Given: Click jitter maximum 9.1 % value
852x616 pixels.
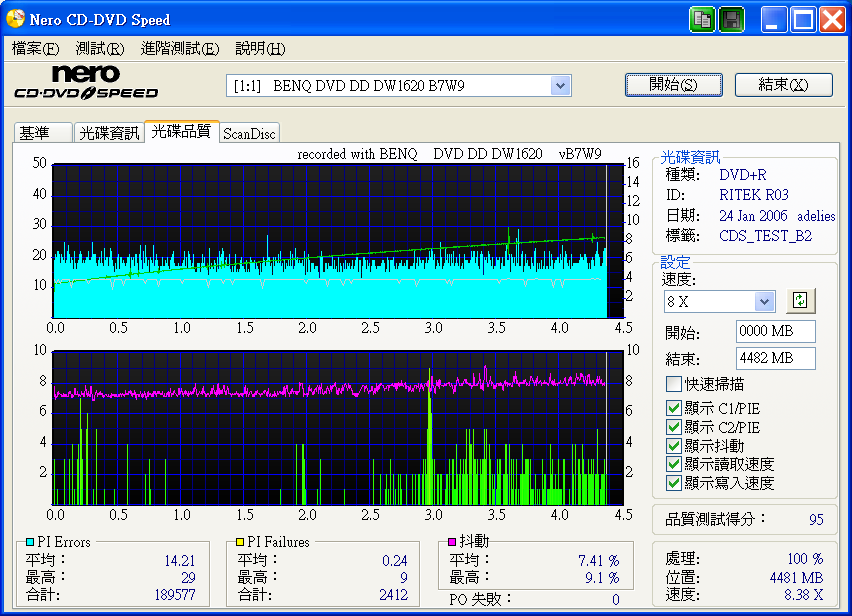Looking at the screenshot, I should [x=602, y=577].
